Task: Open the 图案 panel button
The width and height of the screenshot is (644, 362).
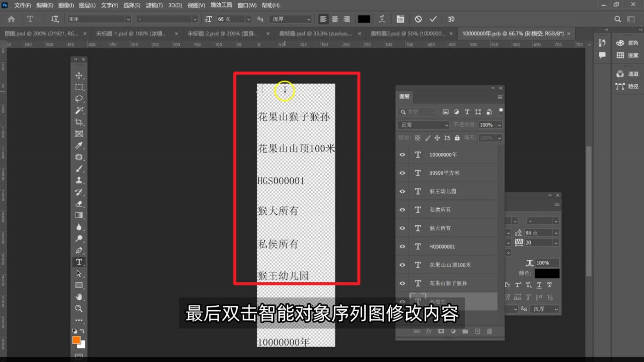Action: (627, 55)
